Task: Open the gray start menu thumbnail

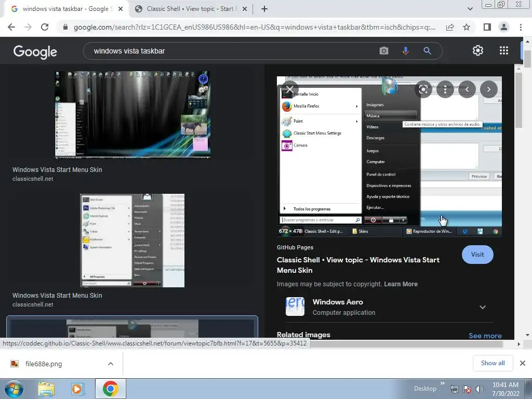Action: click(132, 241)
